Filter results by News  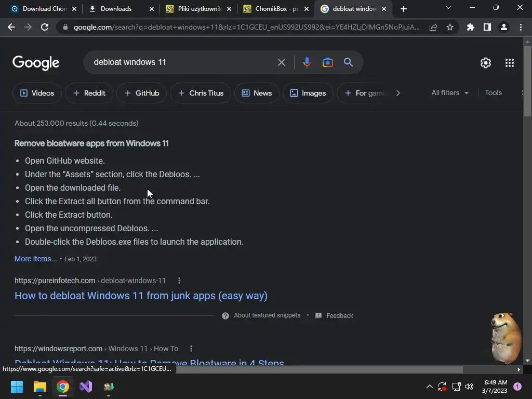coord(257,93)
